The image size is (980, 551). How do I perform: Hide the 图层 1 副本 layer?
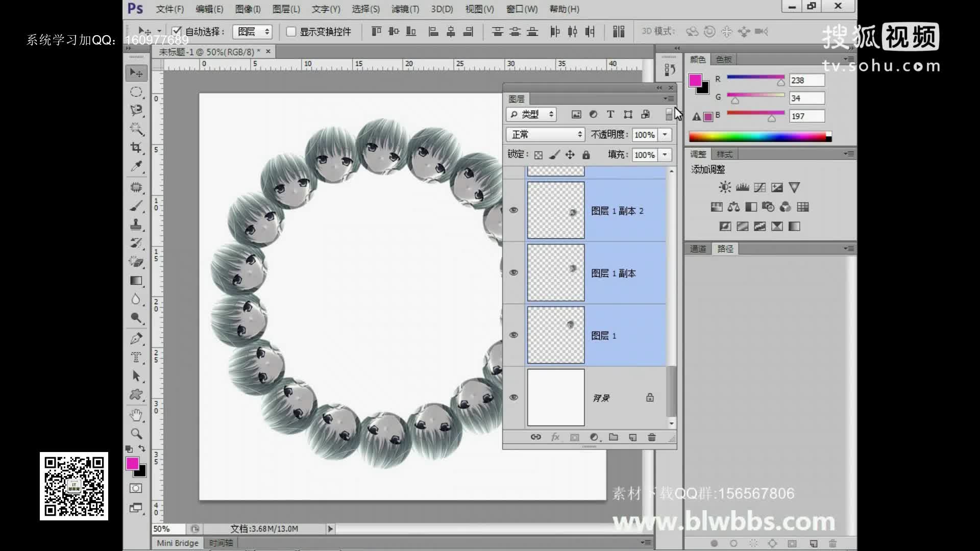[x=514, y=272]
